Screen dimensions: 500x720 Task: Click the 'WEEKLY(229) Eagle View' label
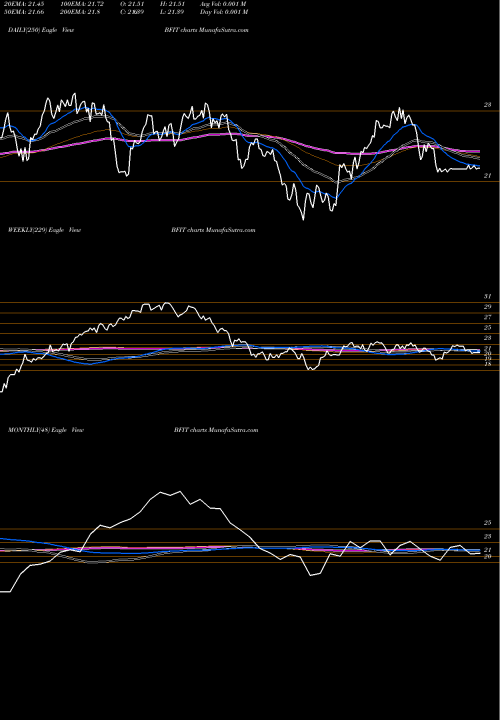(x=44, y=230)
